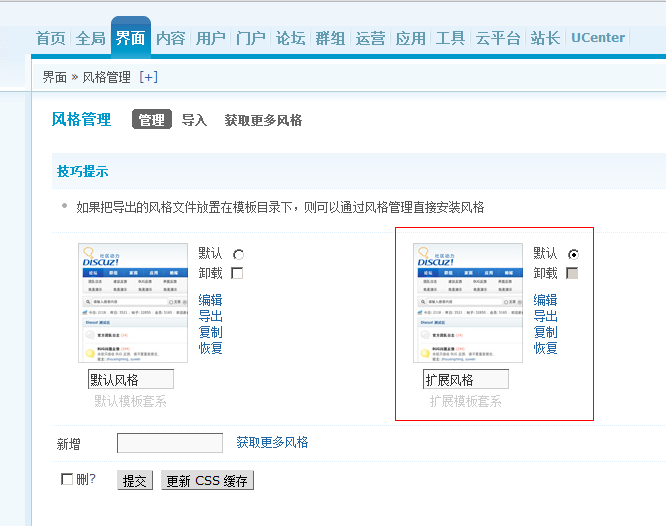
Task: Select the 管理 sub-tab
Action: [152, 120]
